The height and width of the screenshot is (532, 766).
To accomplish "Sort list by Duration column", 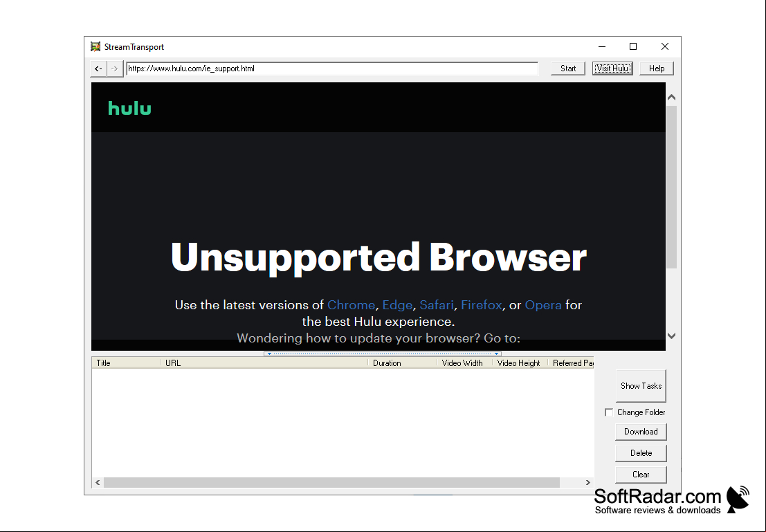I will coord(403,363).
